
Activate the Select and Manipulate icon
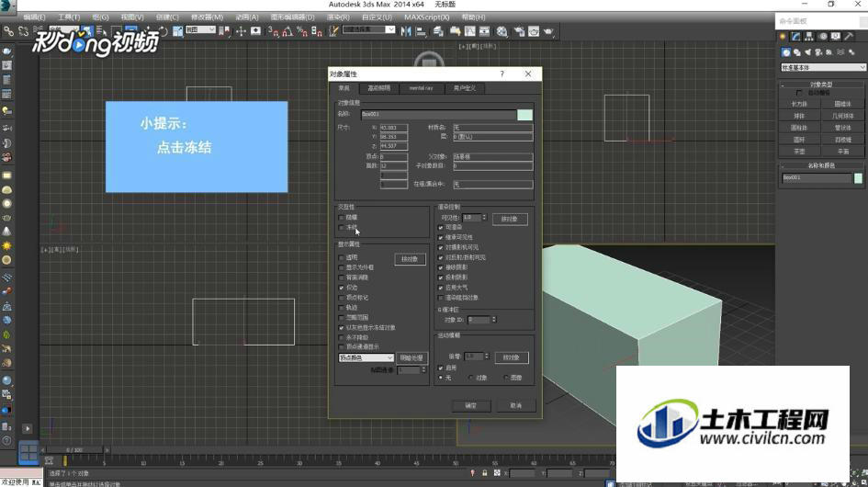(x=242, y=31)
